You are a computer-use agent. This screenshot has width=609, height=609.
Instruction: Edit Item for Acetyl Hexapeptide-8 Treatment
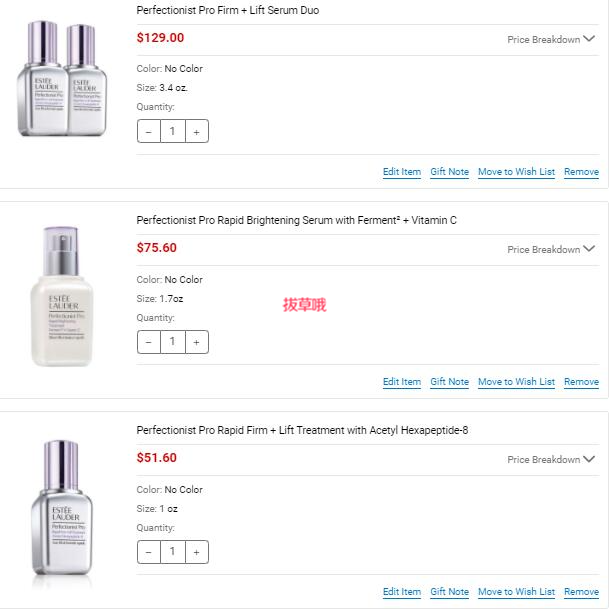[401, 592]
